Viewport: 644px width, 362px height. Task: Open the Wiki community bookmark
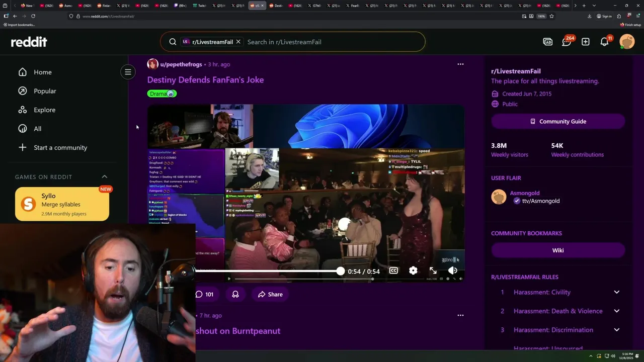point(558,250)
